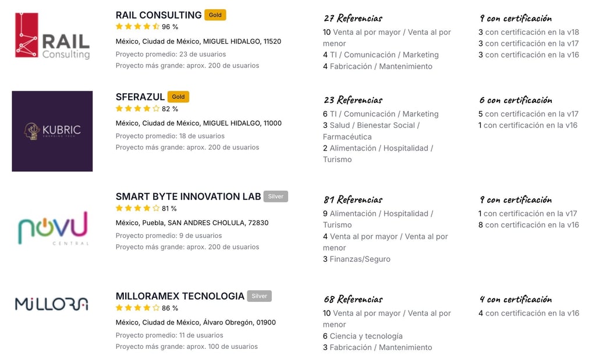Click Silver badge of Smart Byte Innovation Lab

tap(275, 196)
